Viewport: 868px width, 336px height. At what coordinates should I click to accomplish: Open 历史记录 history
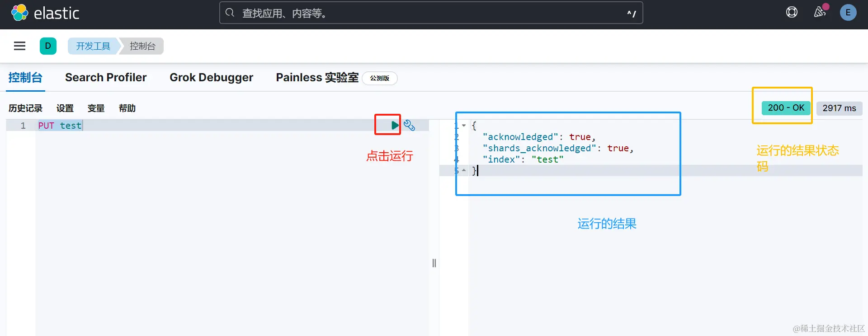pyautogui.click(x=25, y=108)
